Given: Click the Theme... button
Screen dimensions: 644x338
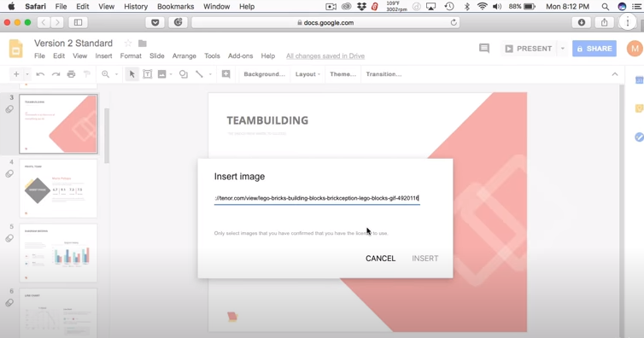Looking at the screenshot, I should pyautogui.click(x=342, y=74).
